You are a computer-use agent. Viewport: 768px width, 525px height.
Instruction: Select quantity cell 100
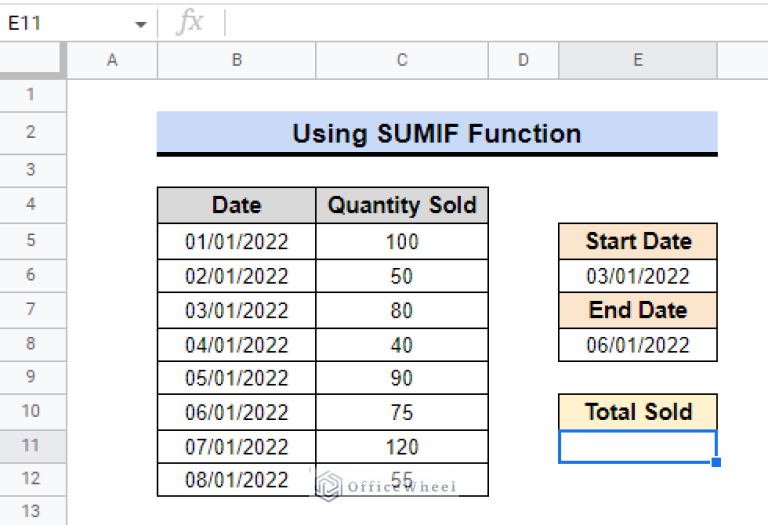pos(402,241)
